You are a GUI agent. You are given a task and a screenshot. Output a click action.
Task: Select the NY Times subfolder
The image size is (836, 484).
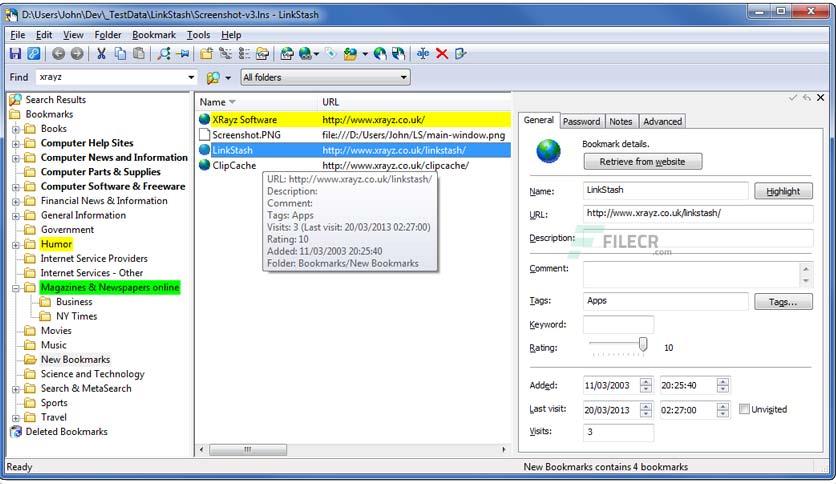(x=76, y=316)
